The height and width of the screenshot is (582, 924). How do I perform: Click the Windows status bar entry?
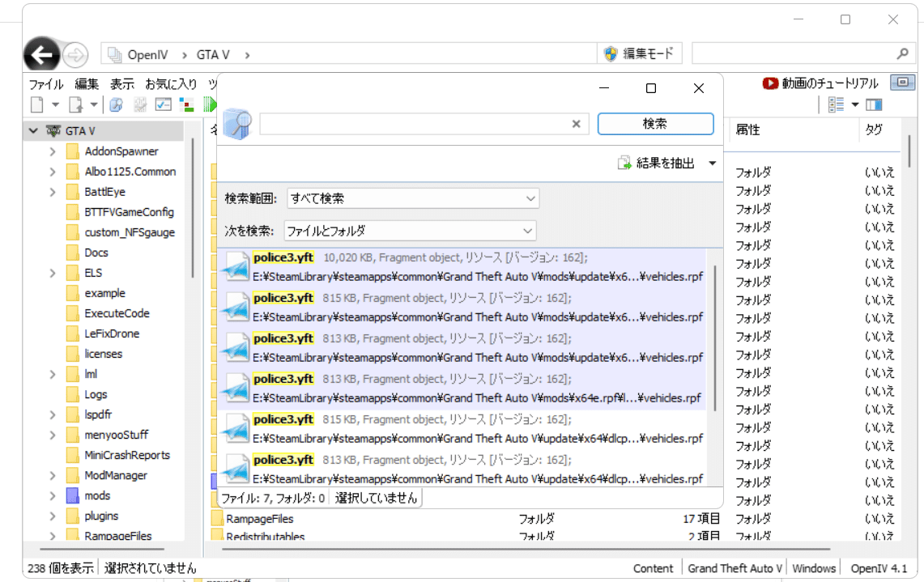814,568
